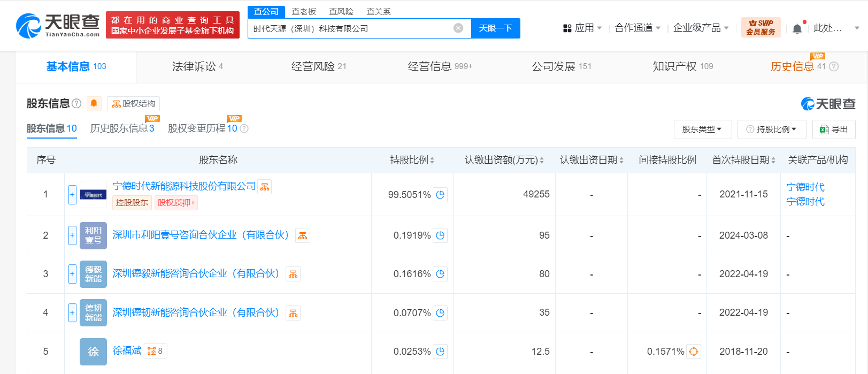
Task: Click the company name search input field
Action: point(350,28)
